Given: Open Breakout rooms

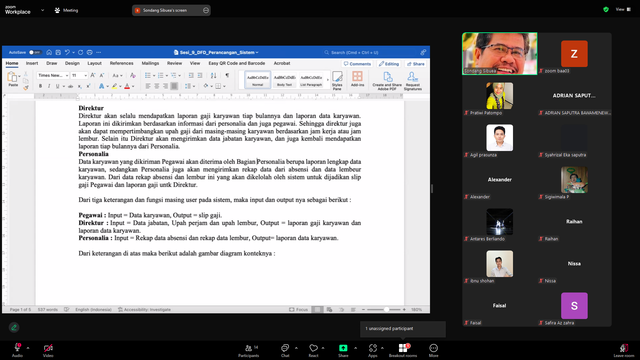Looking at the screenshot, I should click(403, 350).
